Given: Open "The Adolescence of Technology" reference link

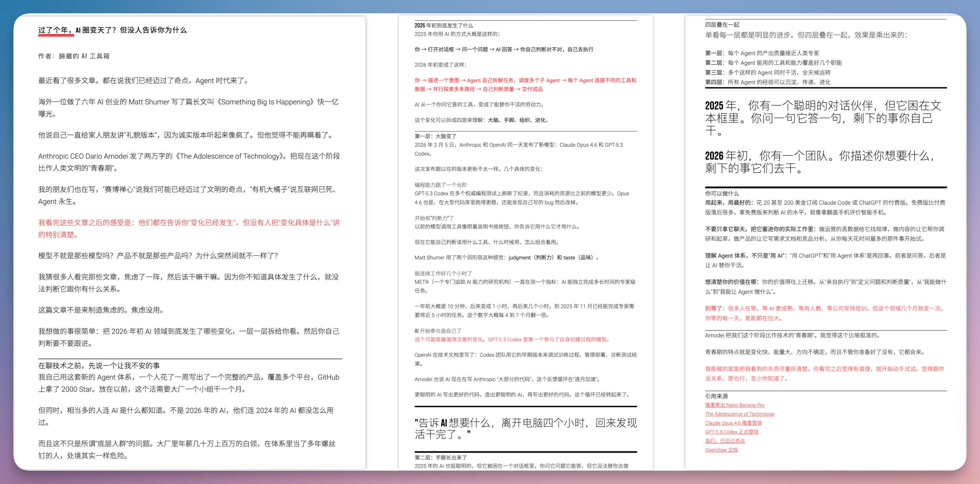Looking at the screenshot, I should [x=739, y=414].
